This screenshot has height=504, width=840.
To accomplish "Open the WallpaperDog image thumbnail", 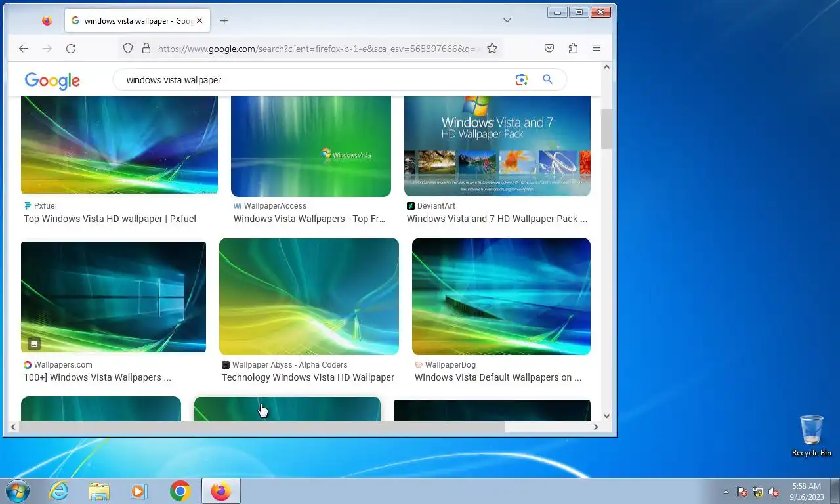I will click(501, 297).
